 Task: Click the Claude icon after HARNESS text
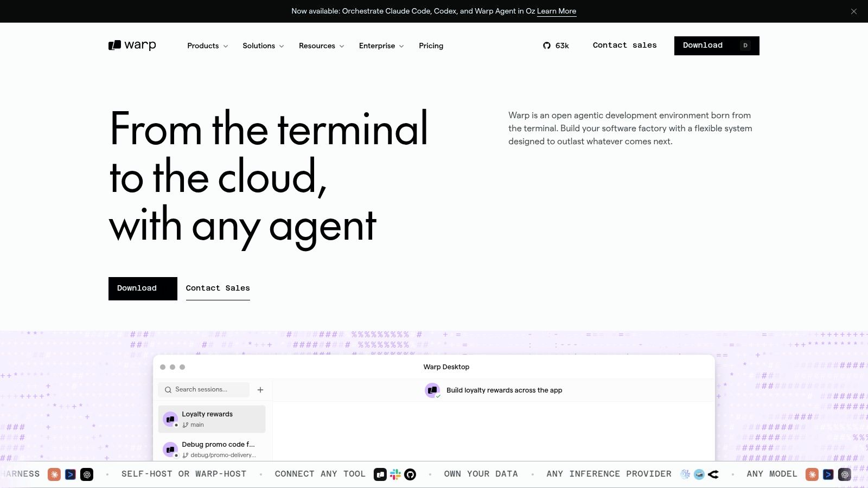[x=54, y=474]
